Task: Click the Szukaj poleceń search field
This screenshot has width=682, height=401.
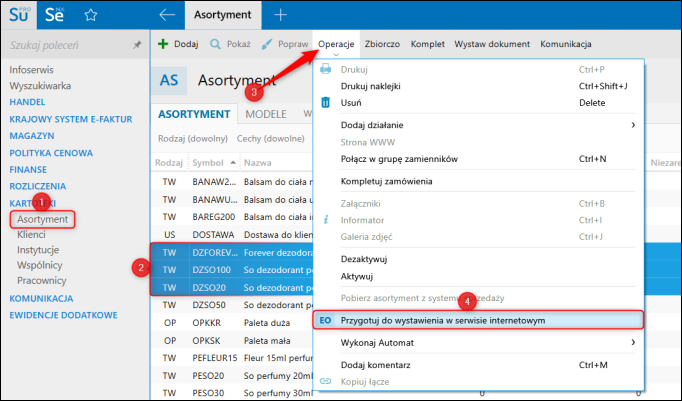Action: coord(70,45)
